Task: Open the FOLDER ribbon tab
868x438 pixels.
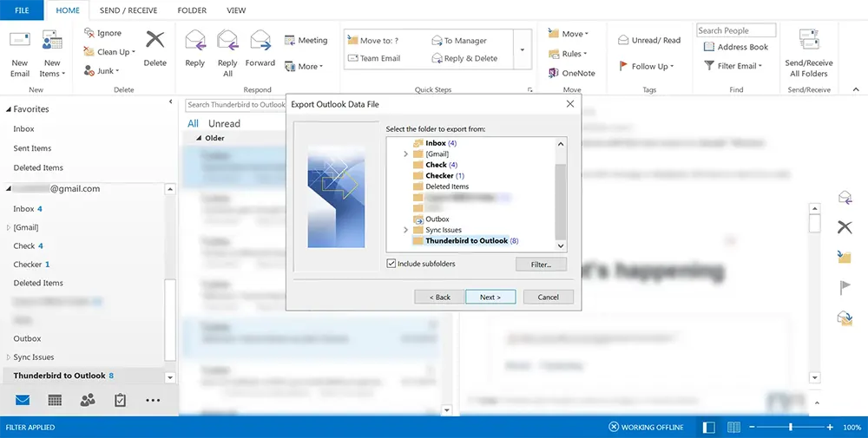Action: click(192, 10)
